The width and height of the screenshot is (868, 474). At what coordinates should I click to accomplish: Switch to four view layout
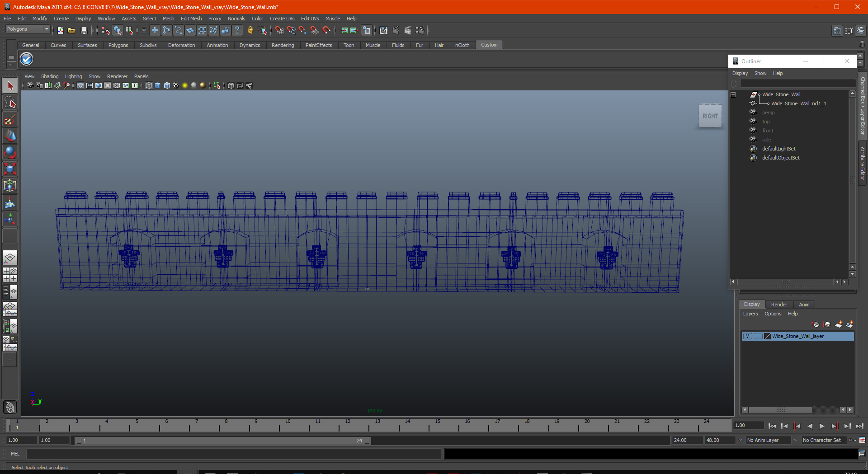pyautogui.click(x=10, y=275)
